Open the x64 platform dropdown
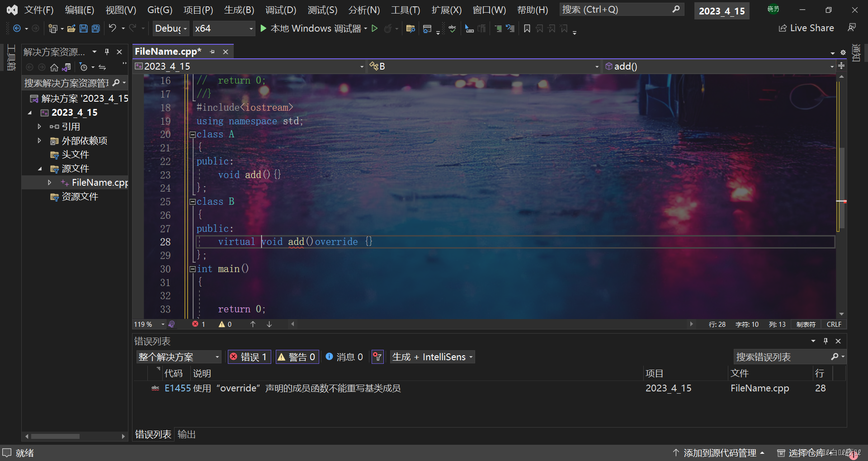868x461 pixels. [224, 28]
